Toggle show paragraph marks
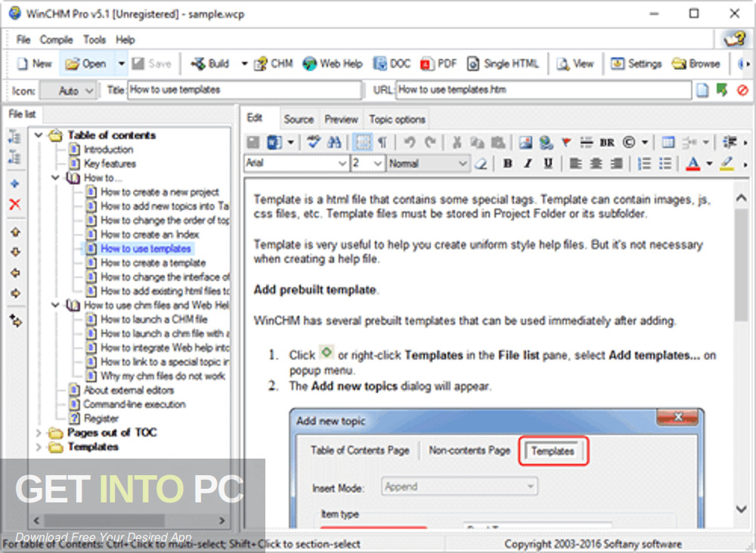The width and height of the screenshot is (756, 553). (x=383, y=142)
